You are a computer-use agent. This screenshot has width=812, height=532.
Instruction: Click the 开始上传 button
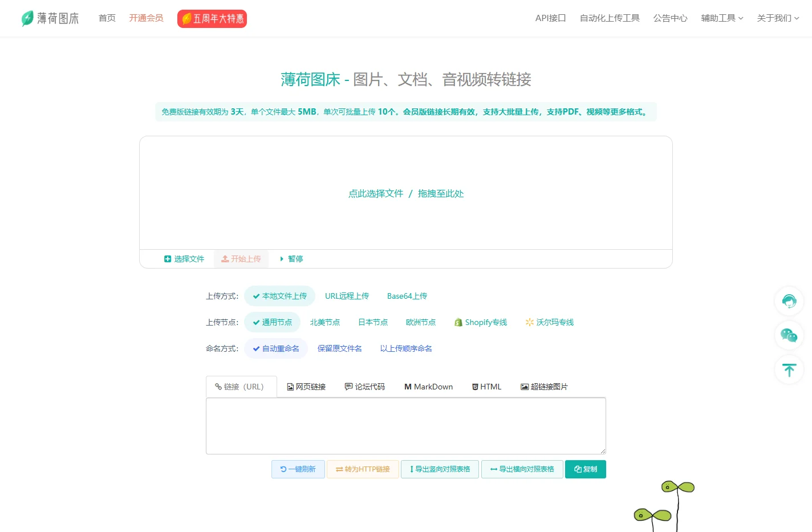(241, 259)
